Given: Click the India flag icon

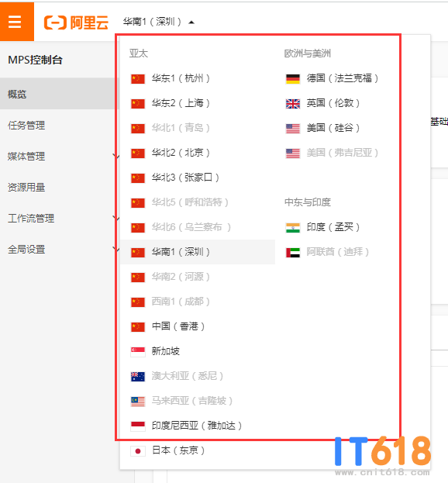Looking at the screenshot, I should (293, 228).
